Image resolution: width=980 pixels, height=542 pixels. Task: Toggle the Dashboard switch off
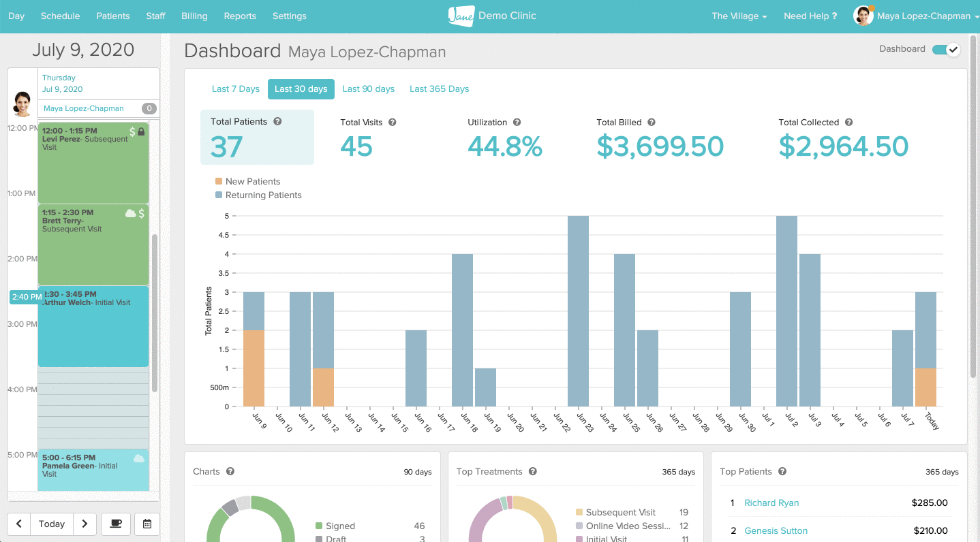946,49
